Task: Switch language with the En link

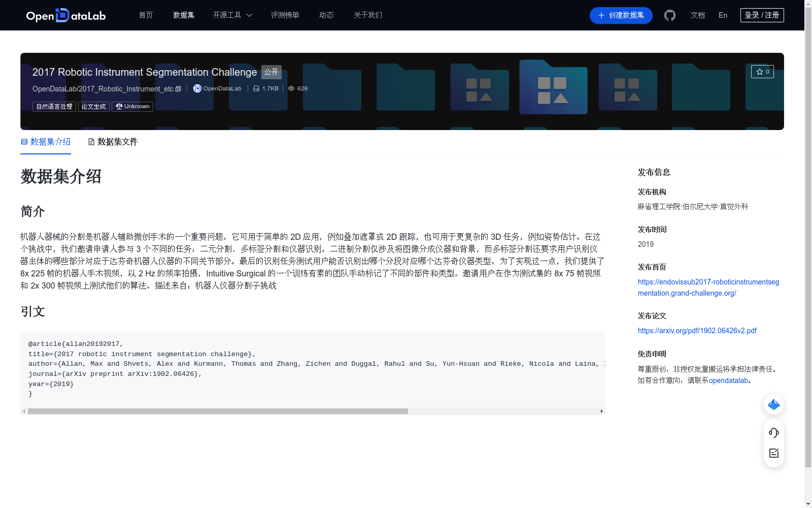Action: (x=723, y=15)
